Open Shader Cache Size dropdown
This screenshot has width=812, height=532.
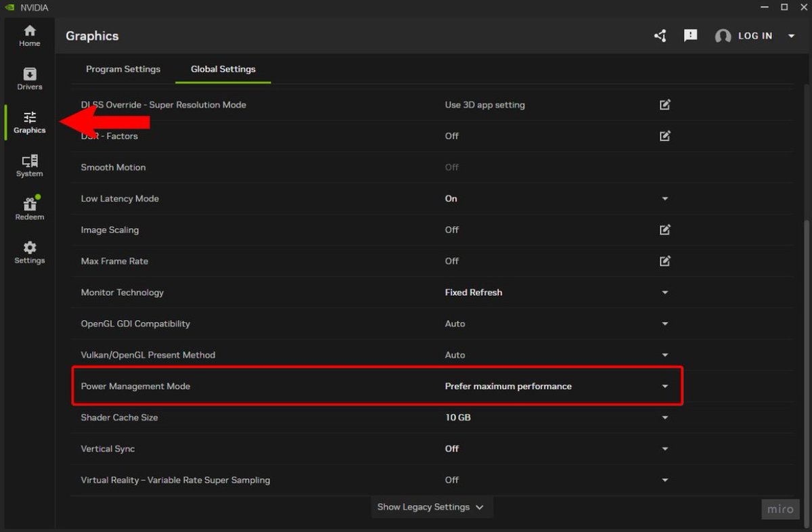[x=665, y=418]
